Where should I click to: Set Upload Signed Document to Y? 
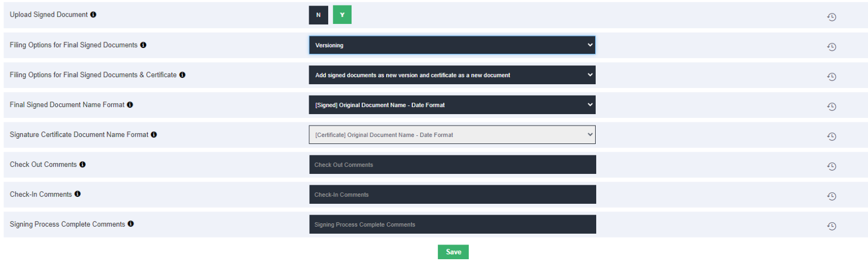(x=342, y=15)
